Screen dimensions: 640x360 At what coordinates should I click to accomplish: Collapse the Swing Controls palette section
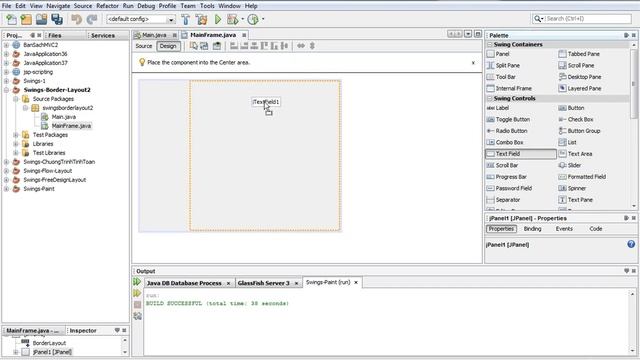pos(490,98)
